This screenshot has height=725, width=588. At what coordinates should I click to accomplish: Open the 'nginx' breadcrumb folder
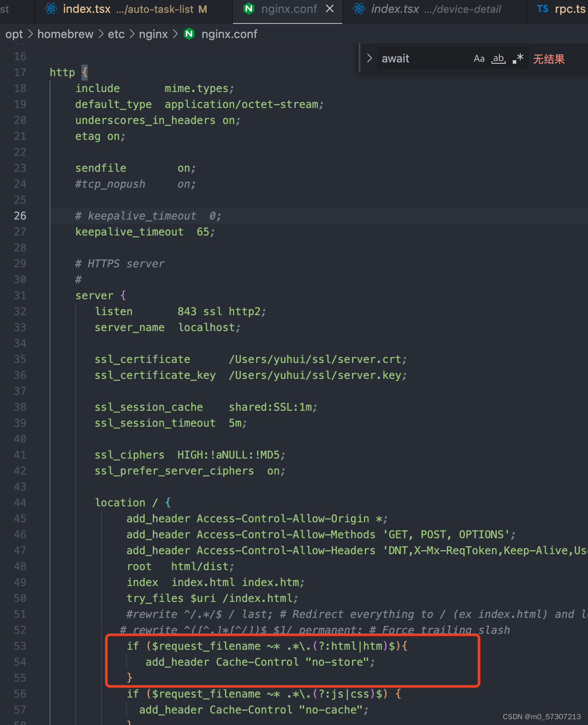[x=153, y=34]
